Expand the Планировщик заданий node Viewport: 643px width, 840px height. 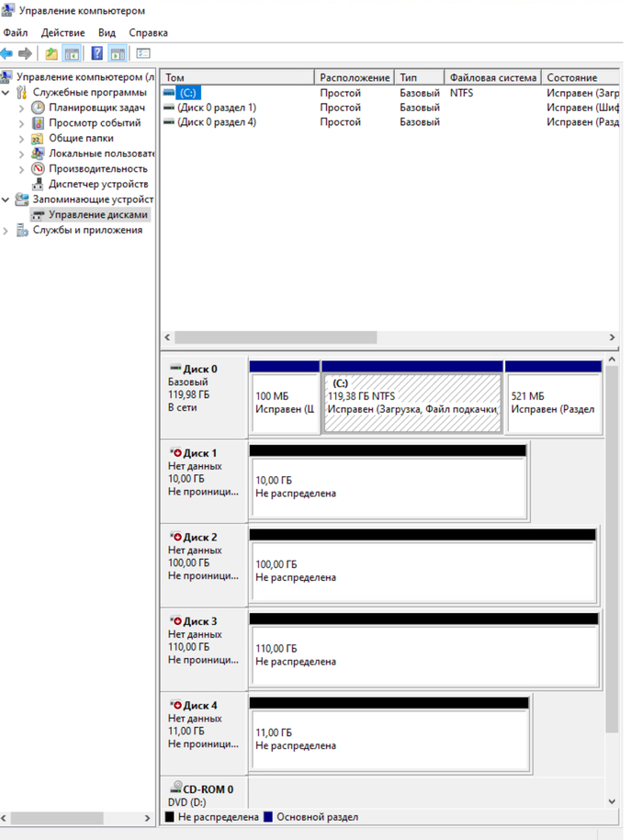click(x=22, y=108)
